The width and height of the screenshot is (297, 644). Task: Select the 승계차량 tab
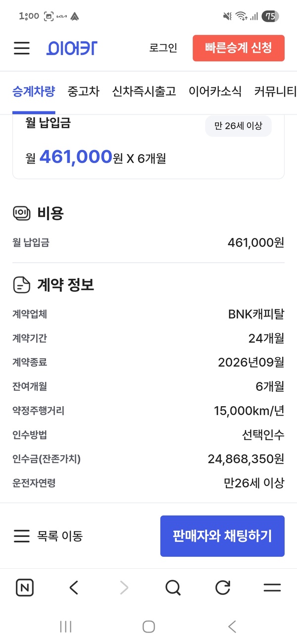33,92
